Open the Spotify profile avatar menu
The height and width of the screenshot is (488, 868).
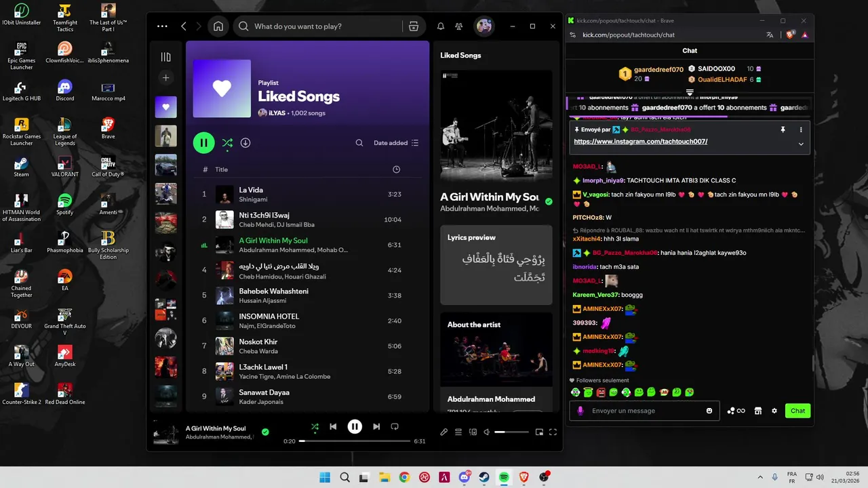pos(484,26)
